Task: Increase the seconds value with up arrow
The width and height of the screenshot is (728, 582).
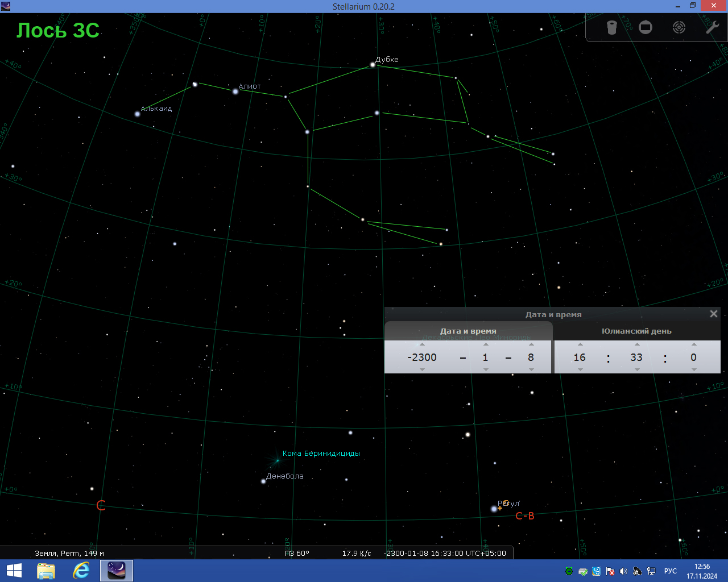Action: click(x=694, y=344)
